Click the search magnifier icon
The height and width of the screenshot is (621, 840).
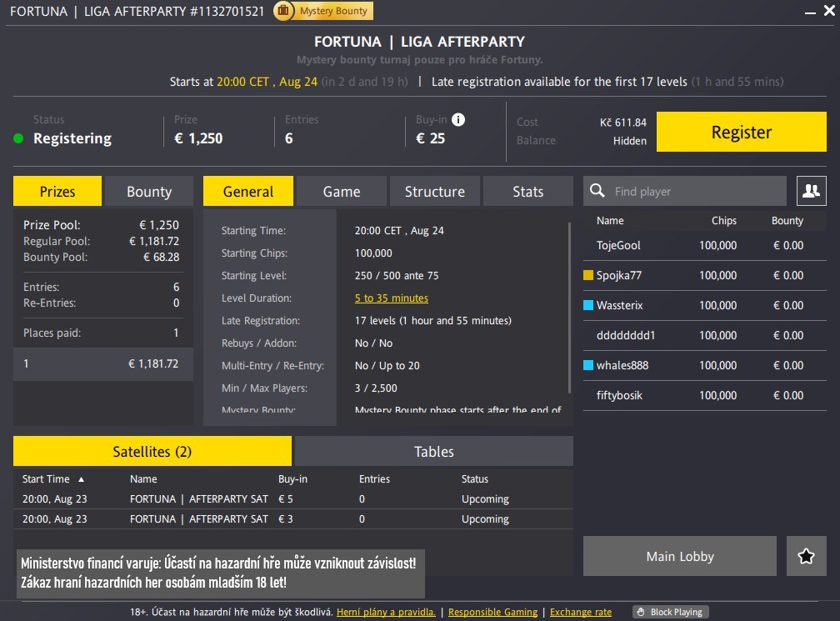597,192
